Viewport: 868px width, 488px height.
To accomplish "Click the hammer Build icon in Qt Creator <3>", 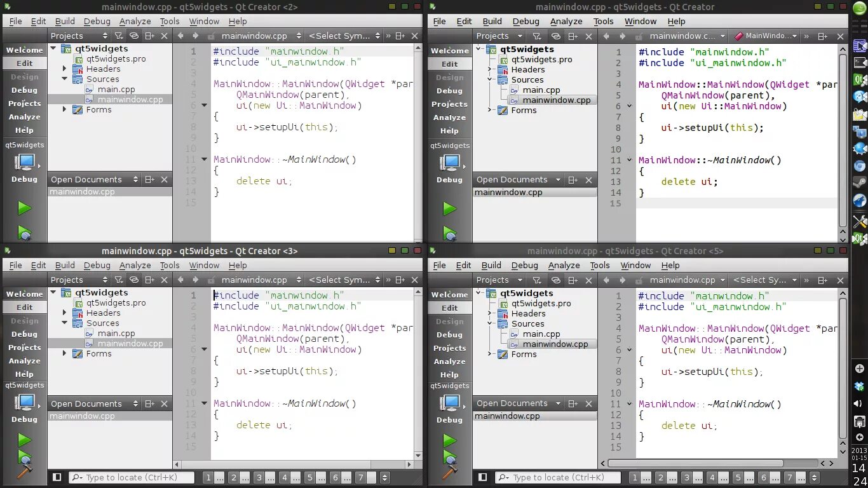I will (24, 471).
